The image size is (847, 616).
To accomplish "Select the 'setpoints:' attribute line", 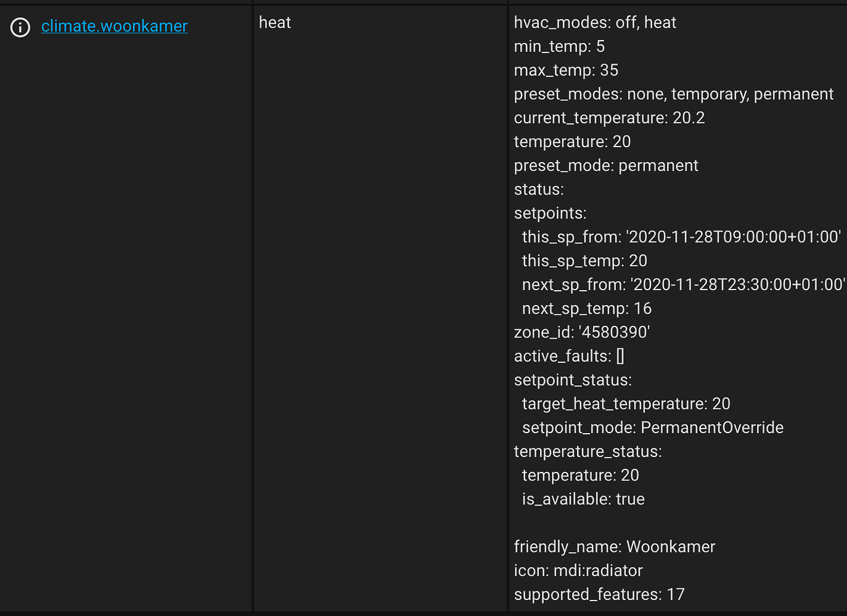I will (x=550, y=213).
